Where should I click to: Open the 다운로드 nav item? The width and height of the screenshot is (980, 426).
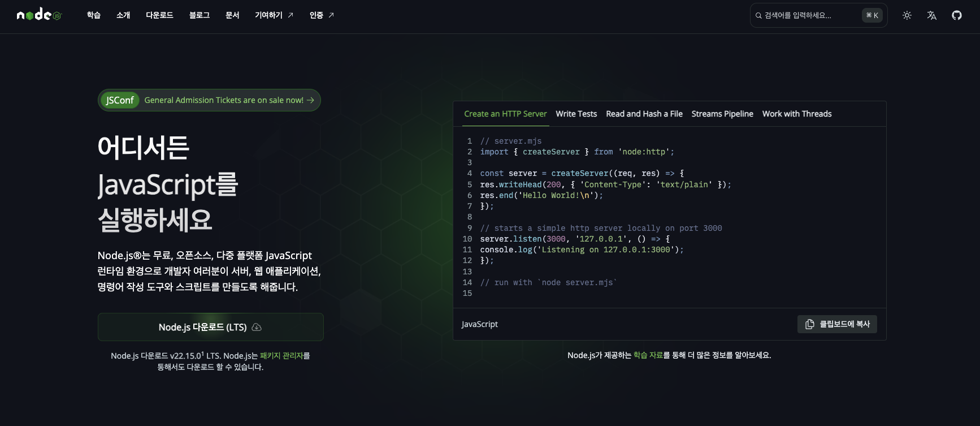[x=159, y=15]
